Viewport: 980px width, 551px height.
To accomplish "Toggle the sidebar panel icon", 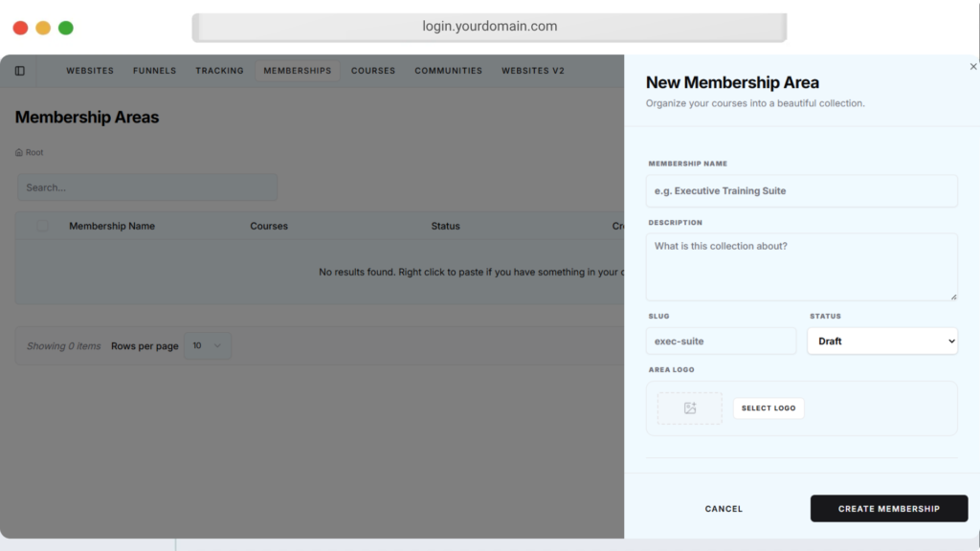I will pyautogui.click(x=20, y=71).
